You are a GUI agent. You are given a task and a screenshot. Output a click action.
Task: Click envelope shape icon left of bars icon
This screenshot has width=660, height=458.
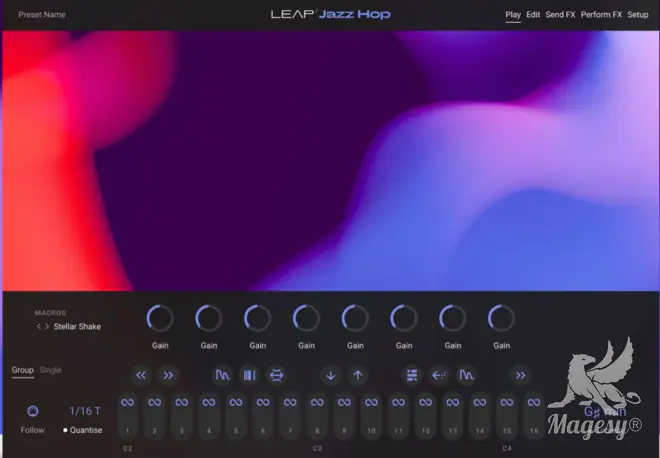tap(223, 375)
